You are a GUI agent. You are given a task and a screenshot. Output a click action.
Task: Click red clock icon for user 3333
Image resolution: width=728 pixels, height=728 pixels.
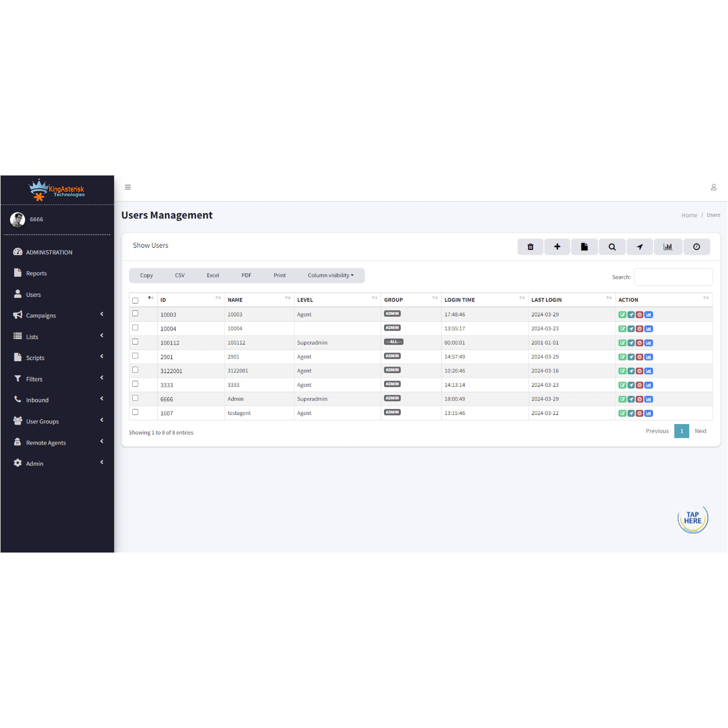(x=639, y=385)
